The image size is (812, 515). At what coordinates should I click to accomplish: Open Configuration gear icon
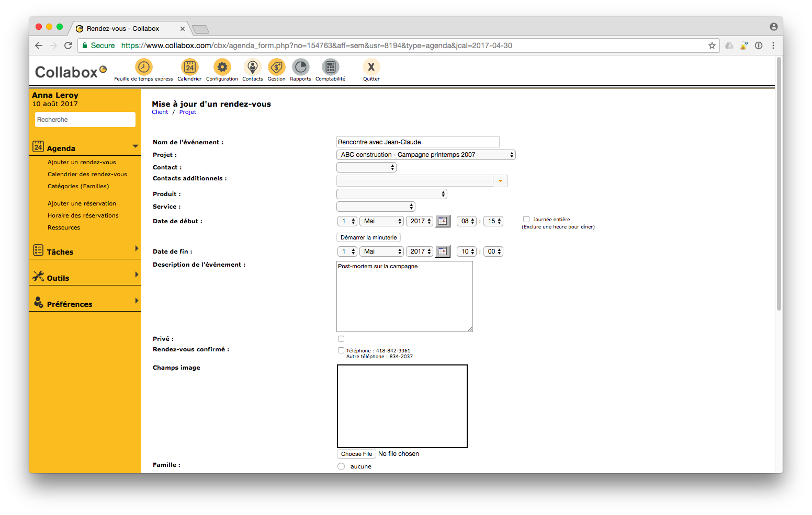(222, 67)
